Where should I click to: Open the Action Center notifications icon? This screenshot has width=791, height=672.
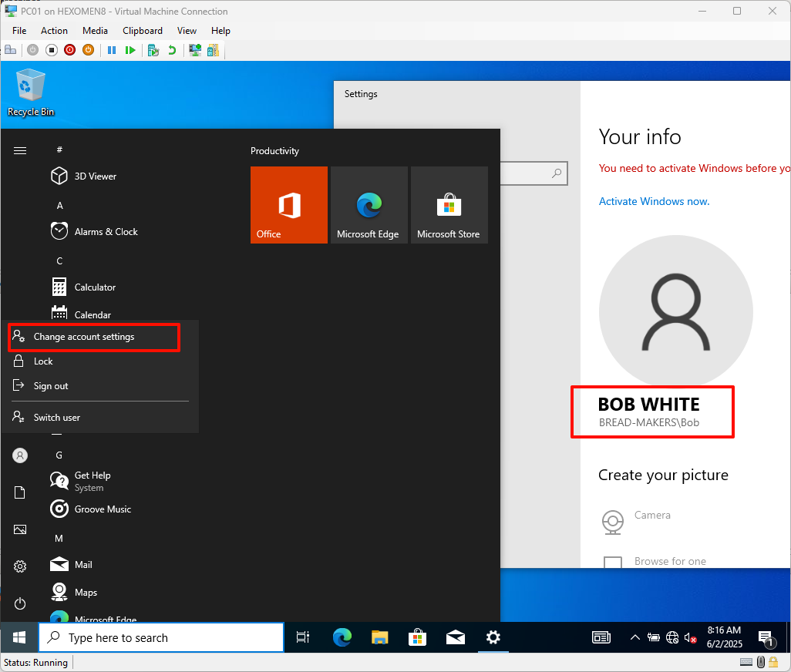click(766, 639)
